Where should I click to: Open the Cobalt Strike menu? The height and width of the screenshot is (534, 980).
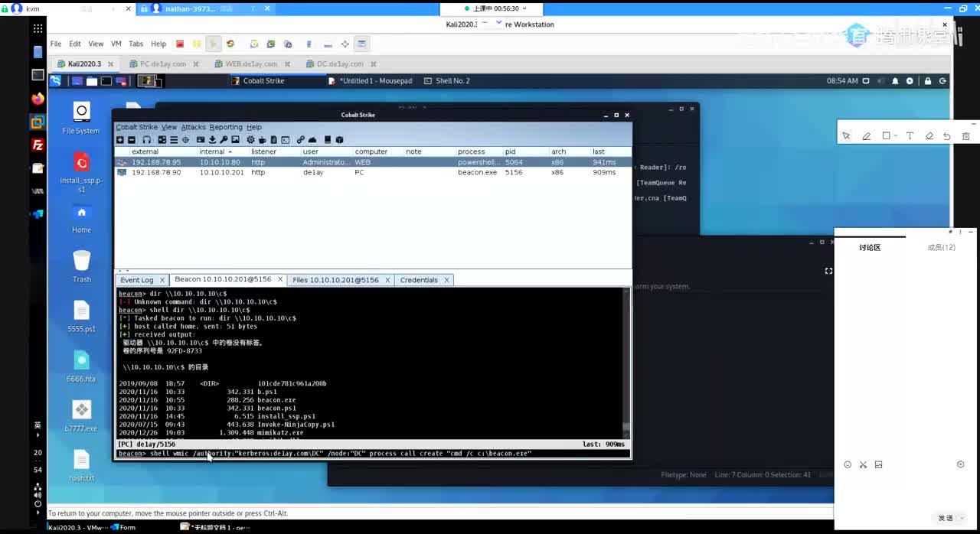136,127
